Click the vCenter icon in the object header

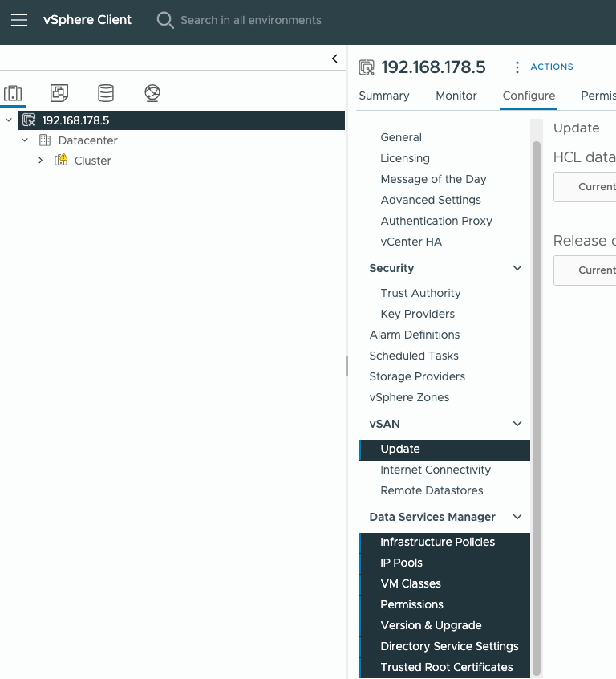click(x=367, y=67)
